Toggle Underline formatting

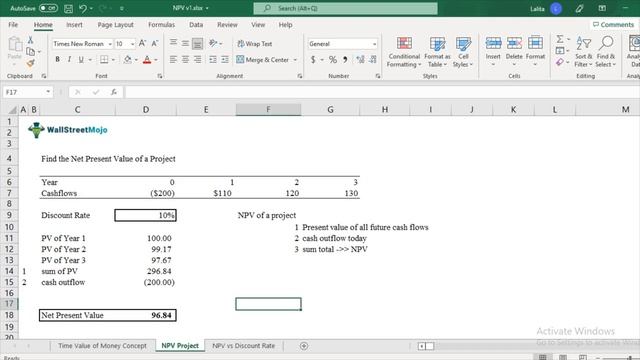click(x=81, y=60)
